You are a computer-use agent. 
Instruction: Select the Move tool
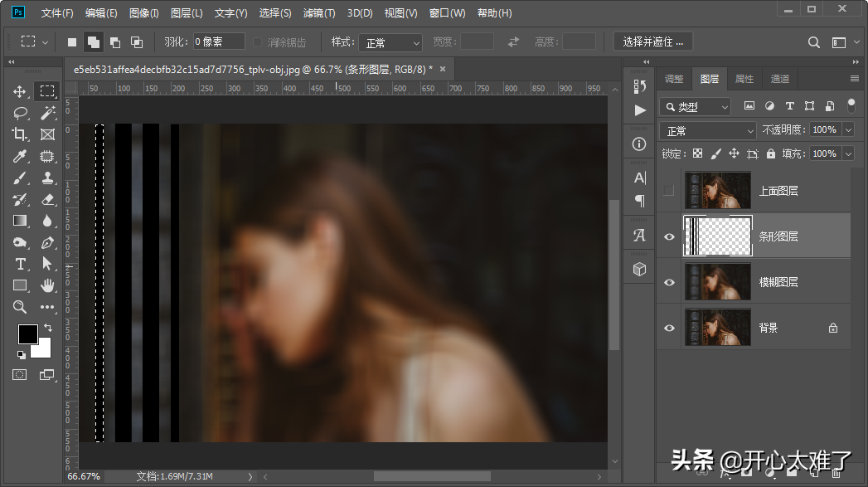click(19, 91)
